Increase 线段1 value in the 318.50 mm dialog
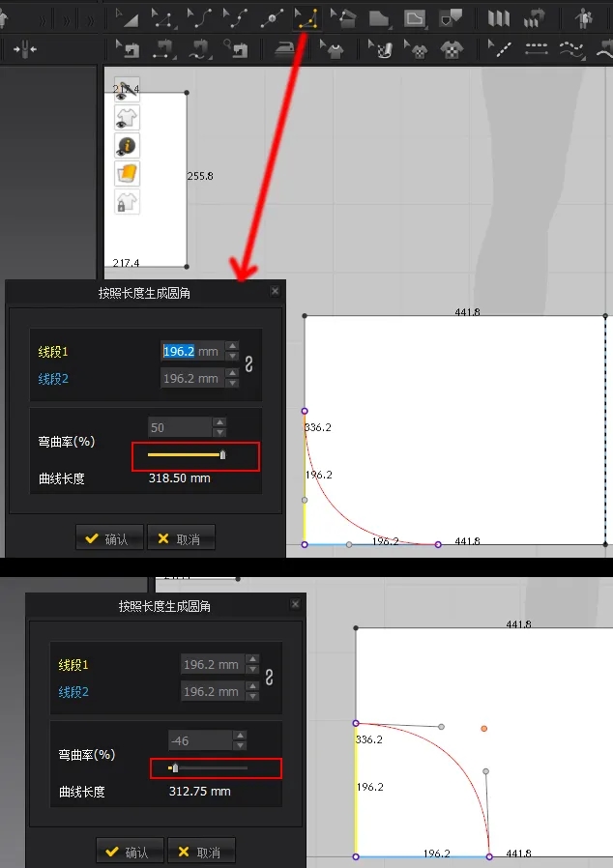This screenshot has width=613, height=868. point(233,347)
